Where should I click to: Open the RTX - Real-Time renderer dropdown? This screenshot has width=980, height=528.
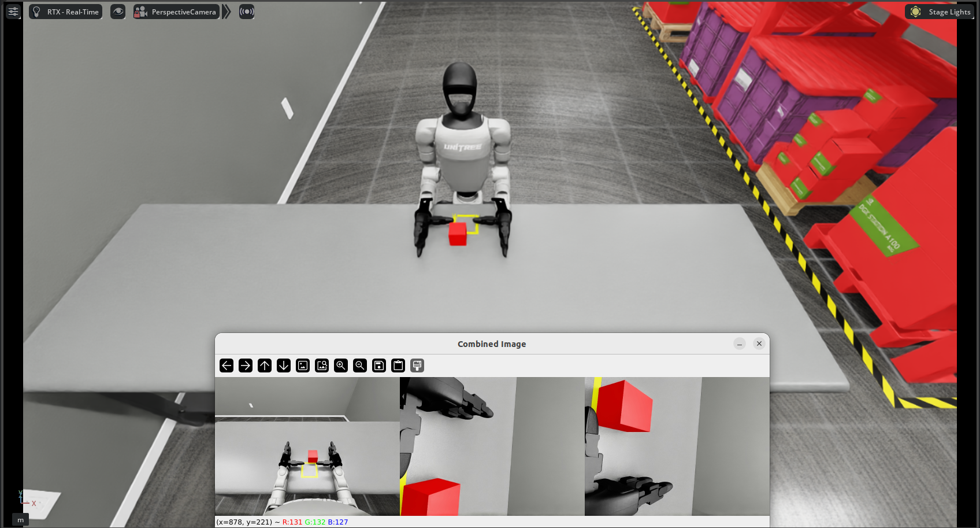[x=65, y=11]
